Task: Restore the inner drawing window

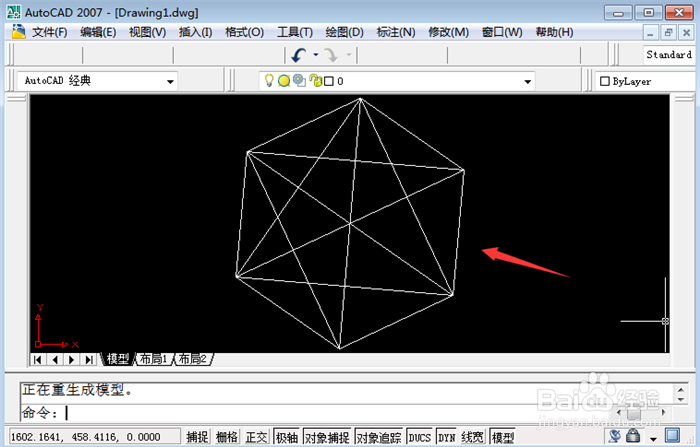Action: tap(668, 33)
